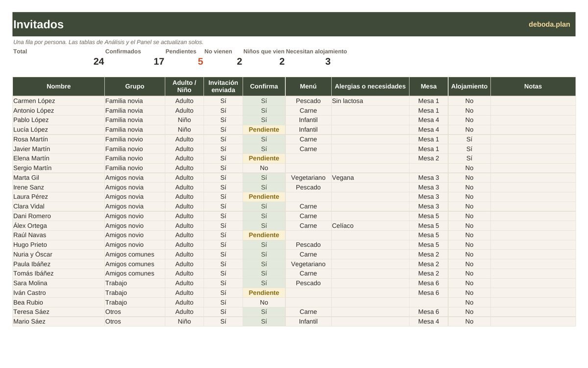
Task: Click Pendiente status for Laura Pérez
Action: tap(264, 197)
